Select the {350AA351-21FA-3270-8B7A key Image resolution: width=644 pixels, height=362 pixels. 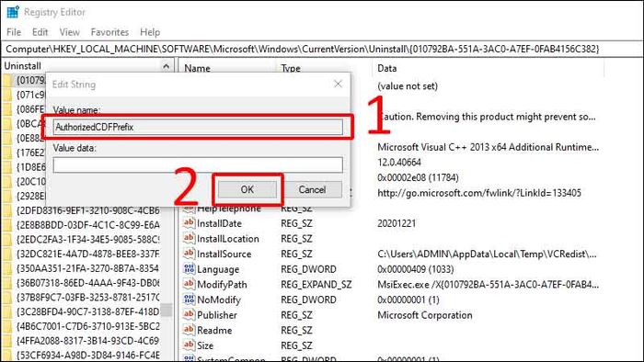88,268
